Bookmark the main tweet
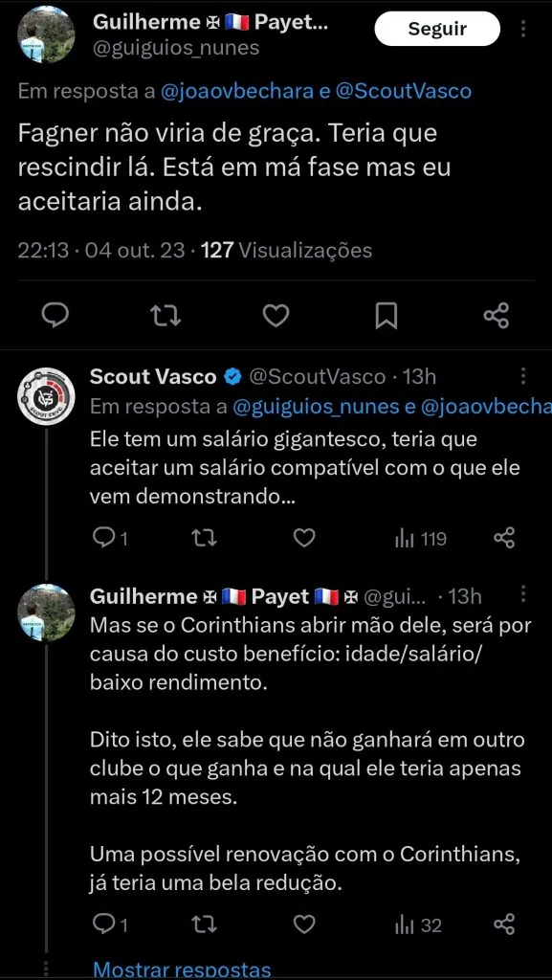This screenshot has height=980, width=552. click(385, 314)
